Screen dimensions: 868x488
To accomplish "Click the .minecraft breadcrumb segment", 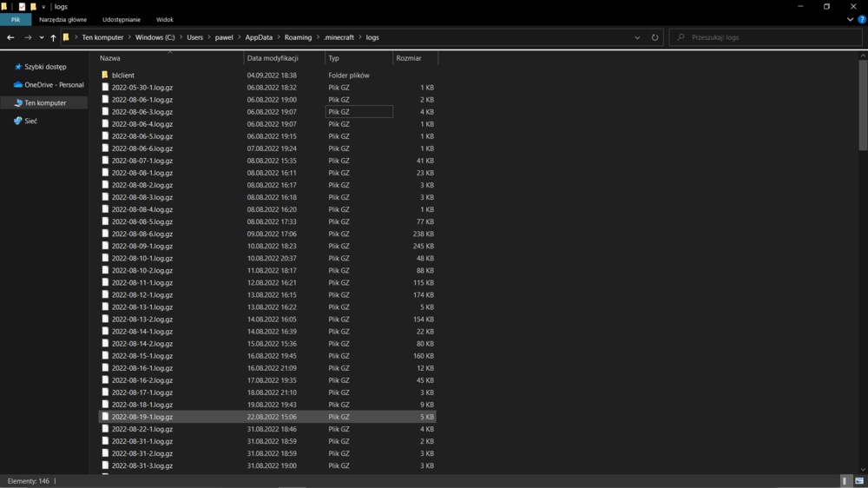I will pyautogui.click(x=339, y=37).
